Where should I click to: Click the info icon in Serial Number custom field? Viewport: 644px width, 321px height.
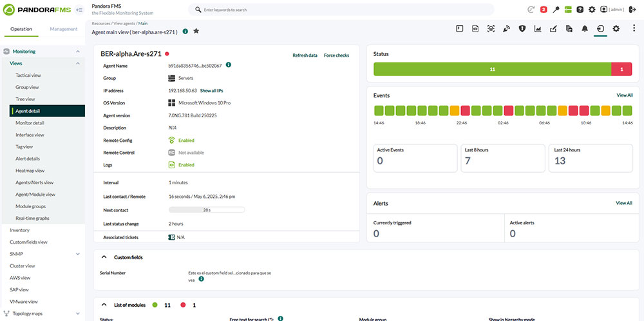201,278
